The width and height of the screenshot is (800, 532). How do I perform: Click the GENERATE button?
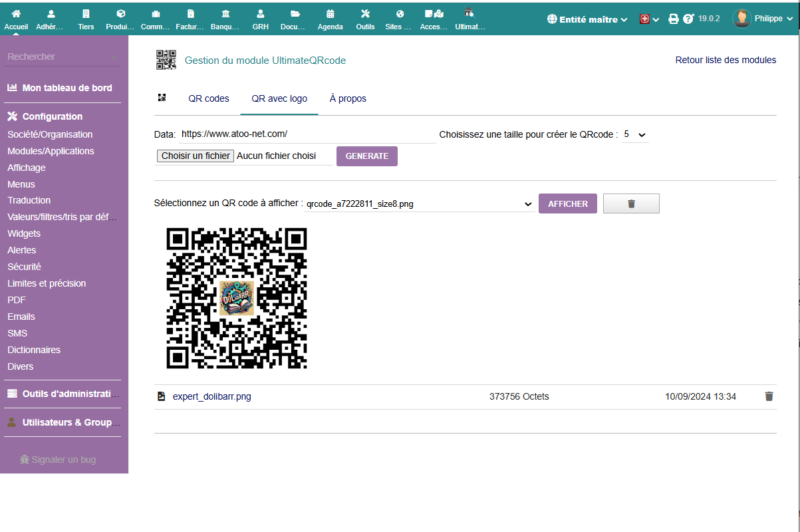point(367,156)
